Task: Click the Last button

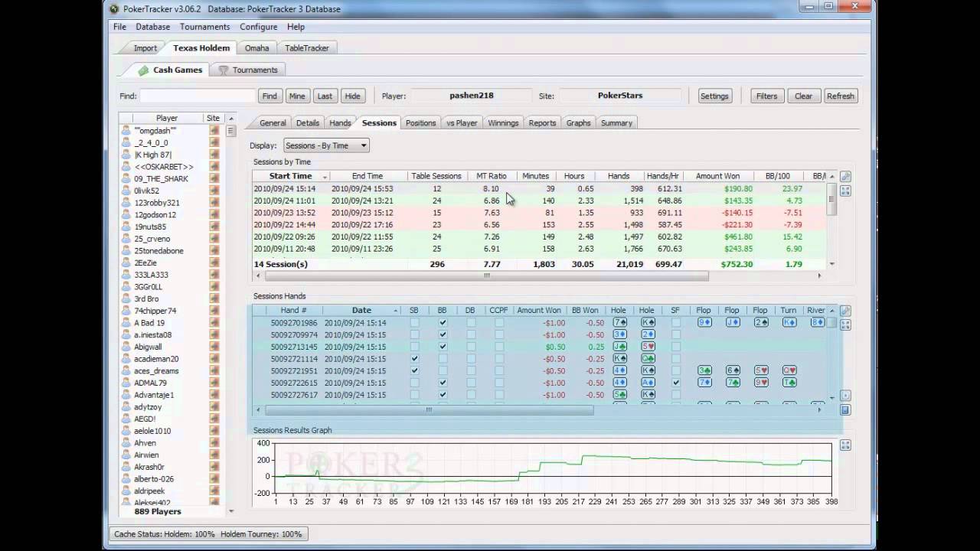Action: click(325, 96)
